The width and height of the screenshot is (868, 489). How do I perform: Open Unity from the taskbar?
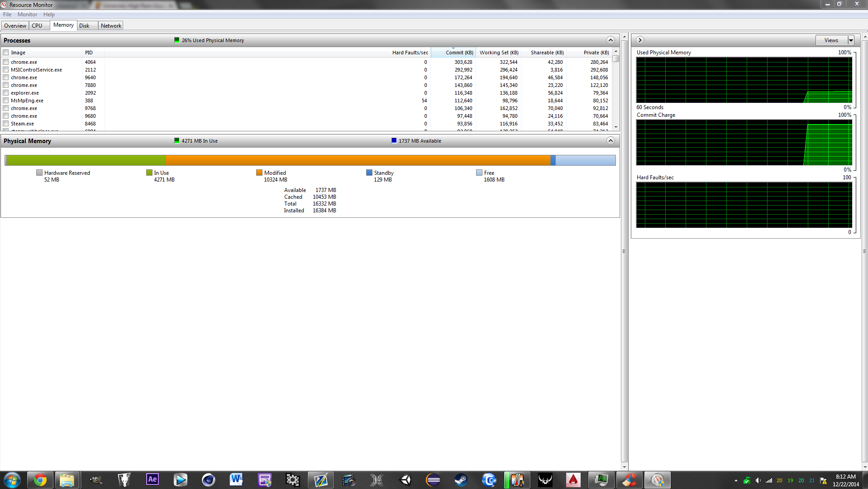pyautogui.click(x=405, y=480)
